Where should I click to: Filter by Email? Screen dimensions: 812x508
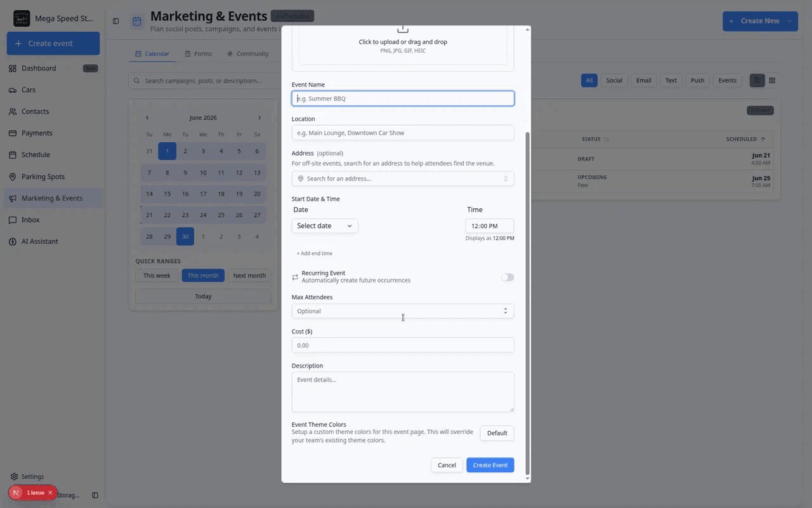(644, 81)
